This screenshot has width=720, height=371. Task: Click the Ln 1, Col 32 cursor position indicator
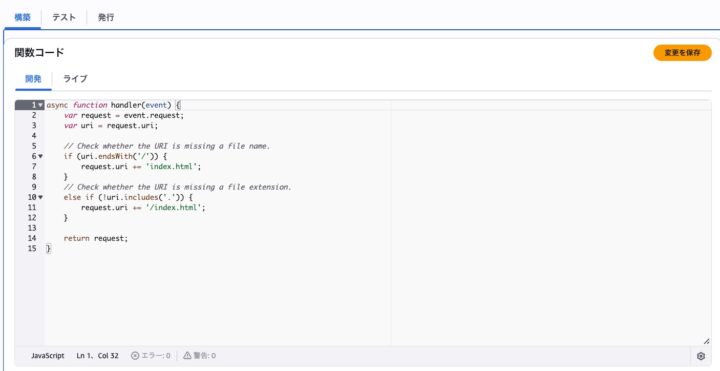coord(97,356)
